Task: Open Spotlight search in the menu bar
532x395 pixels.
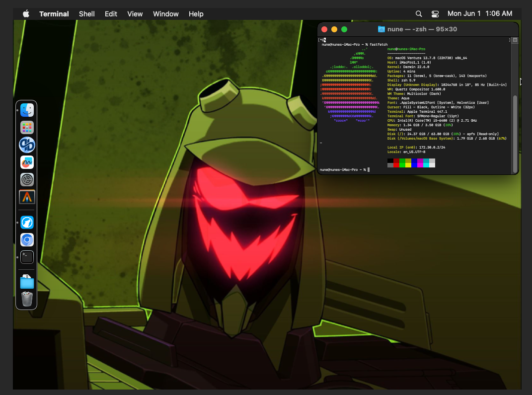Action: click(419, 14)
